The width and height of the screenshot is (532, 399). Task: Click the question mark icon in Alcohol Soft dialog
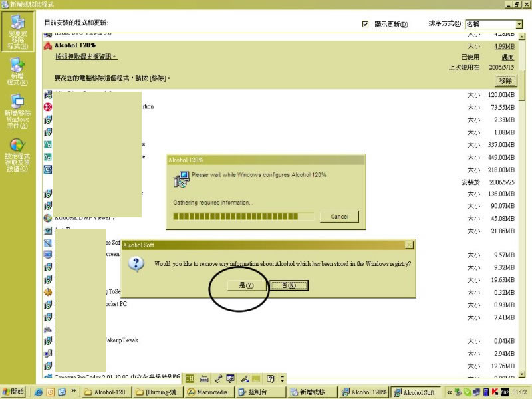136,264
